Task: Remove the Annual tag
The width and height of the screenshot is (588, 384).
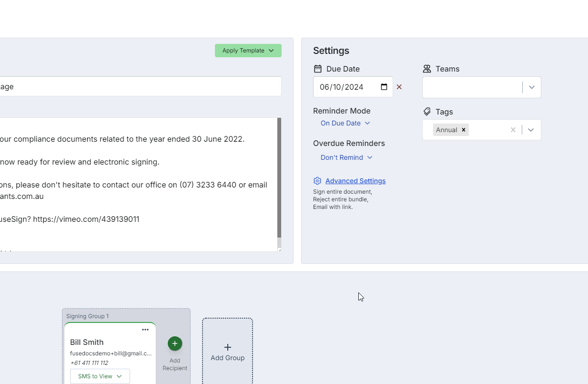Action: (463, 130)
